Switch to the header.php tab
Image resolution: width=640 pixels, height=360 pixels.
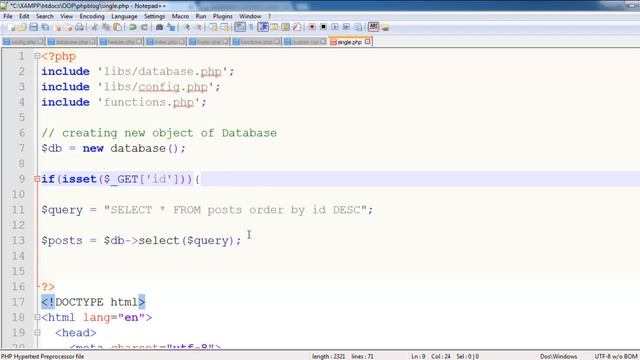click(121, 42)
